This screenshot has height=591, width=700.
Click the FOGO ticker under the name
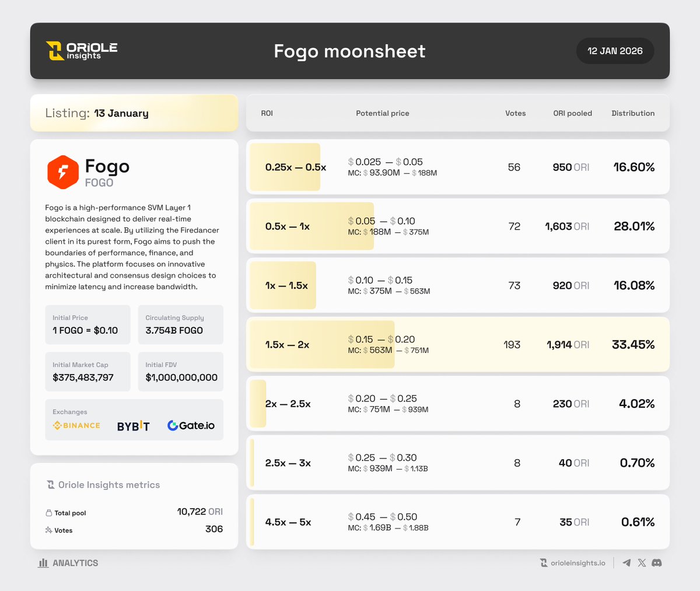click(x=99, y=183)
